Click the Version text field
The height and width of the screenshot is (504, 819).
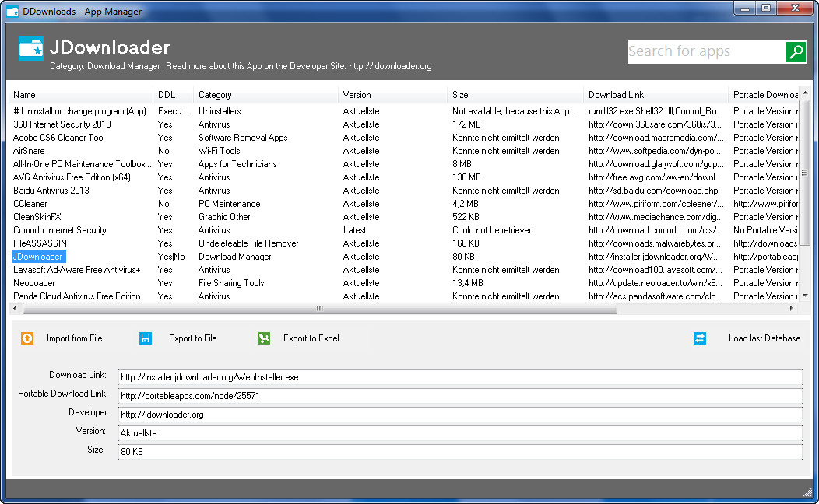(460, 433)
